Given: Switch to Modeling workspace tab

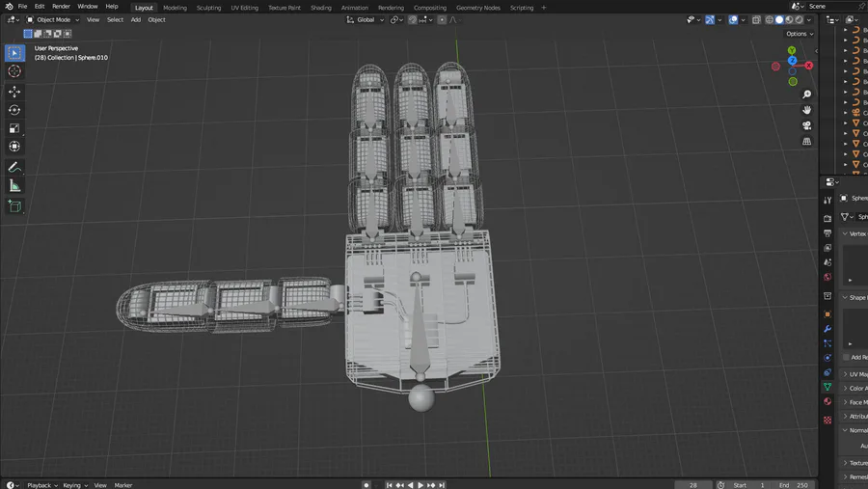Looking at the screenshot, I should [x=175, y=8].
